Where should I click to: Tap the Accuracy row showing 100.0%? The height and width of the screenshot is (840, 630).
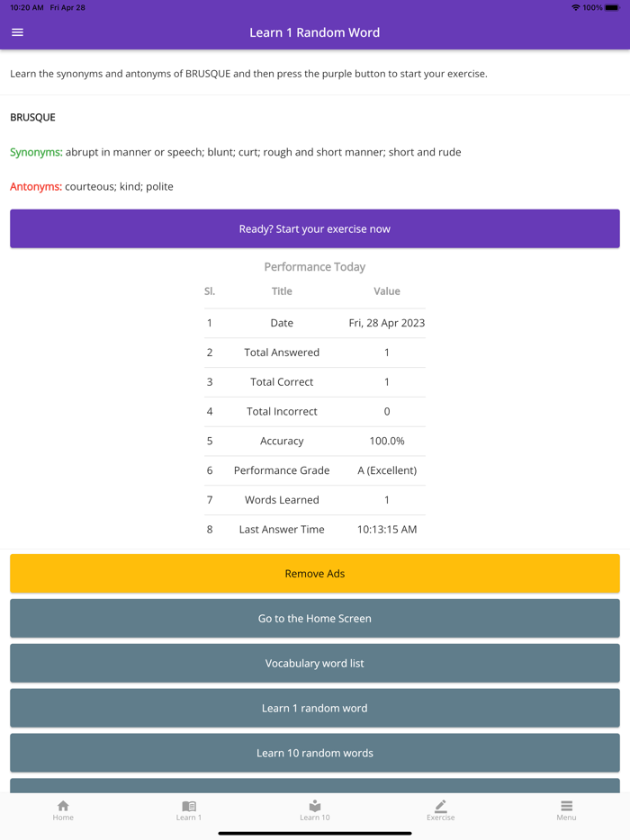coord(314,441)
